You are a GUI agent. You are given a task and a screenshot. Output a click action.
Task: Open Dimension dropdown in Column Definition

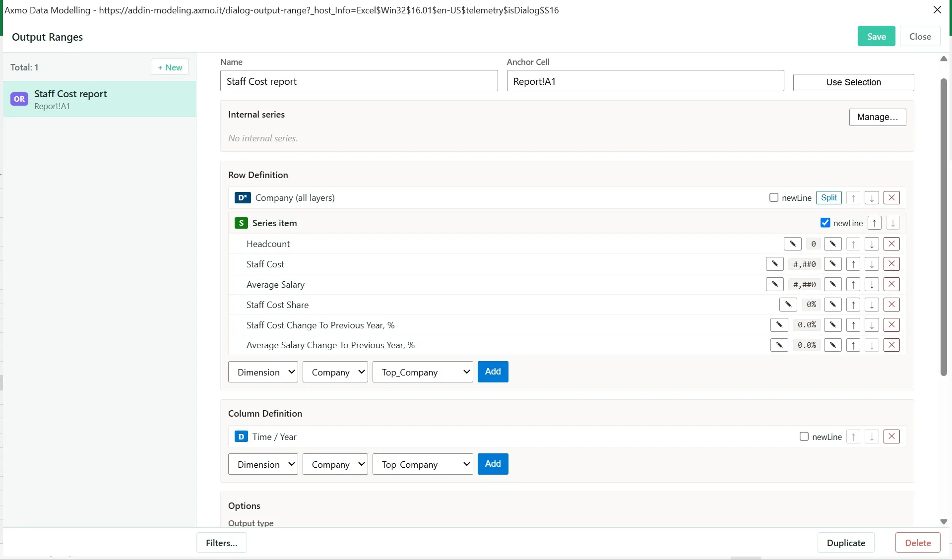coord(263,465)
